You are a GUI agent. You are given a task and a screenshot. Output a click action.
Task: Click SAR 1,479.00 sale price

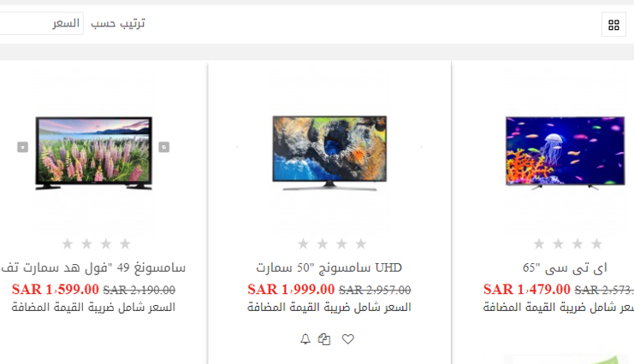coord(527,290)
